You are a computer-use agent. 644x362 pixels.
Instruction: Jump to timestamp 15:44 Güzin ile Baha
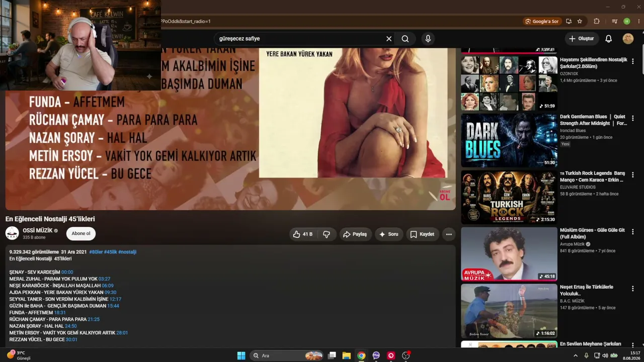click(x=113, y=306)
